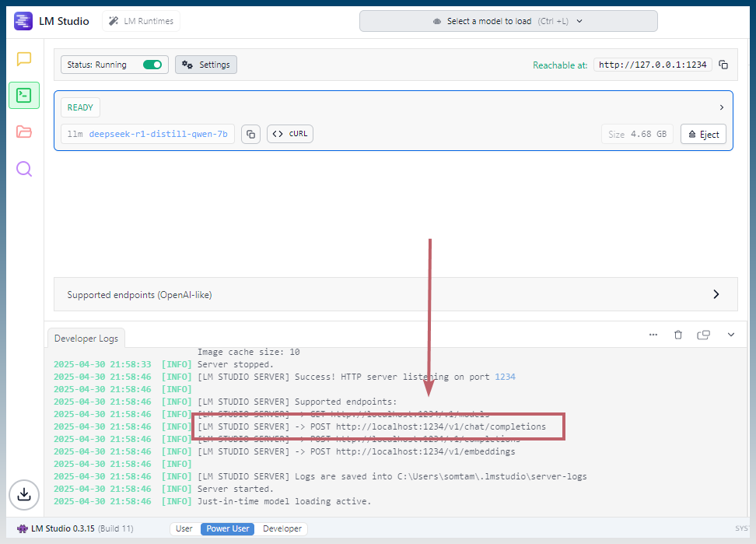The image size is (756, 544).
Task: Click the 'Image cache size: 10' log line
Action: pyautogui.click(x=248, y=352)
